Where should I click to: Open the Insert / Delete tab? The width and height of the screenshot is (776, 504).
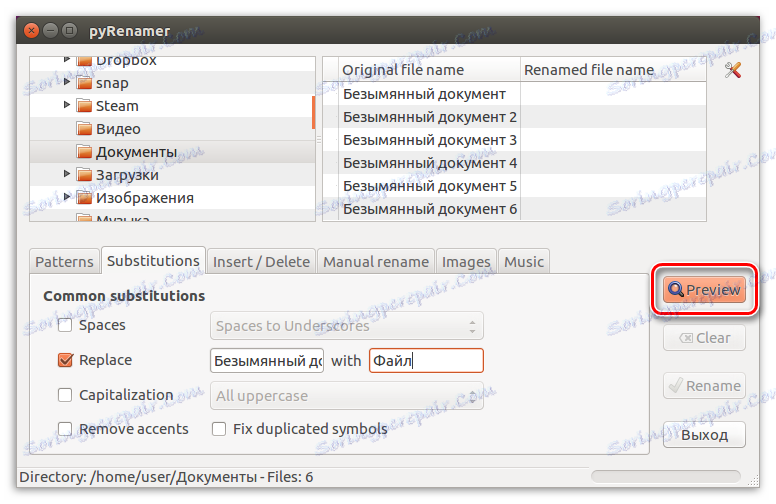coord(261,262)
